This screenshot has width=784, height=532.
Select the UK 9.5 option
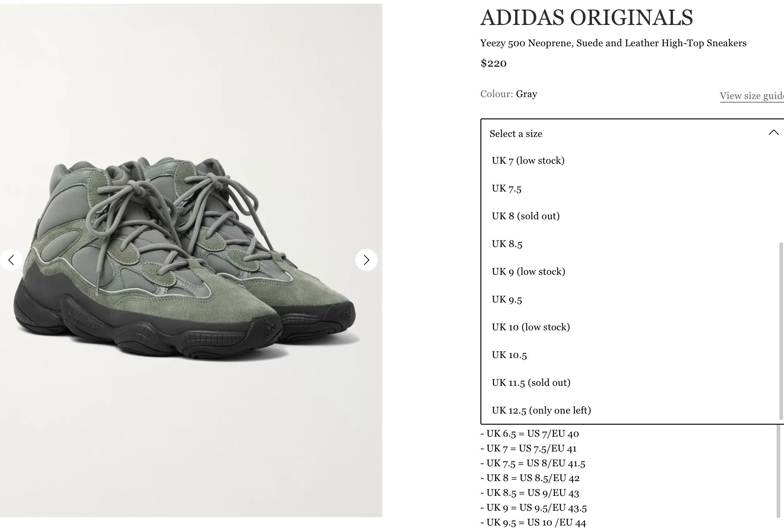[x=630, y=299]
